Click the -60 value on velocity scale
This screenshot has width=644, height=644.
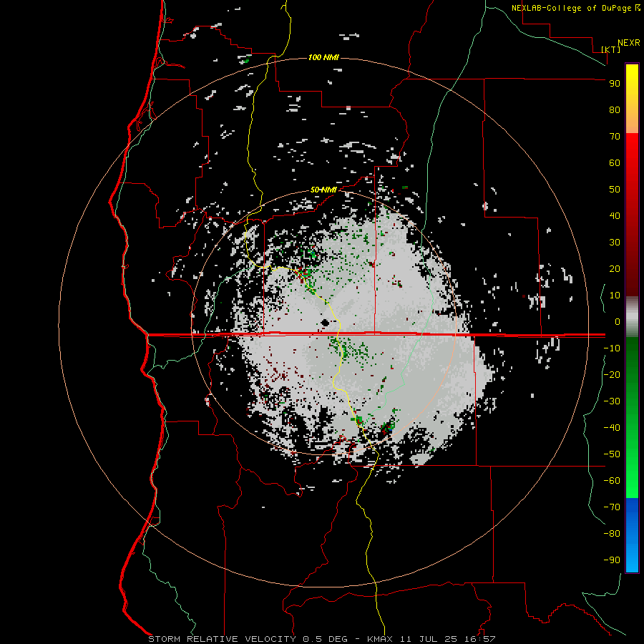pos(612,481)
